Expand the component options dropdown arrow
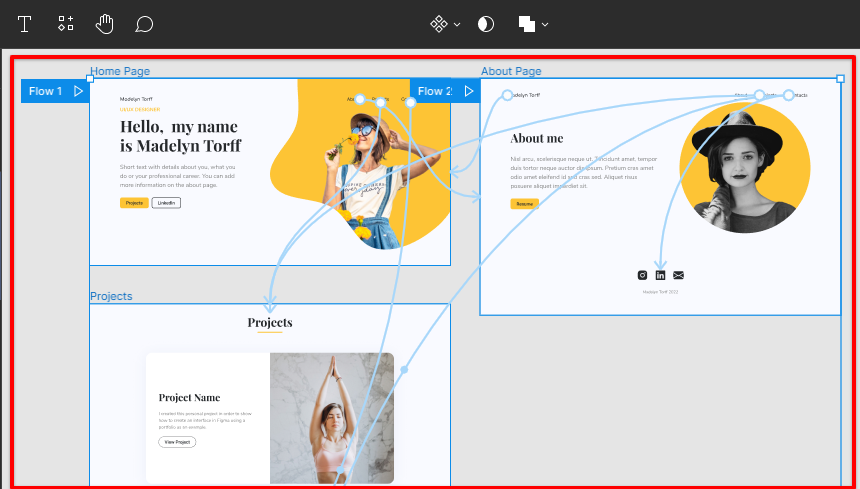The width and height of the screenshot is (860, 489). [x=457, y=24]
